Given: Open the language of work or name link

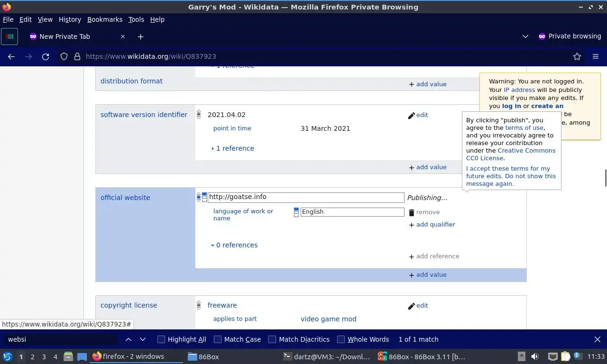Looking at the screenshot, I should click(243, 215).
